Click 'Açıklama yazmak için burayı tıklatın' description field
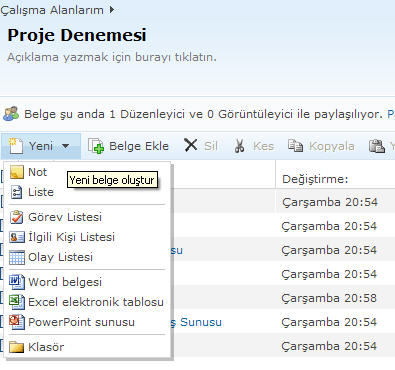This screenshot has height=370, width=395. tap(112, 57)
